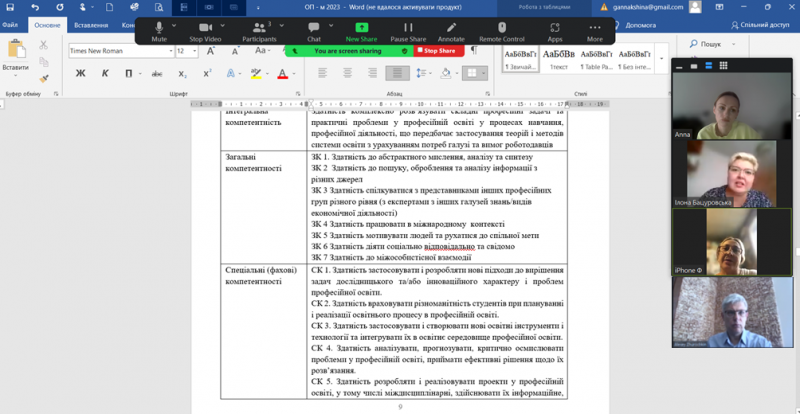The height and width of the screenshot is (414, 800).
Task: Apply shading with the paint bucket
Action: pyautogui.click(x=445, y=73)
